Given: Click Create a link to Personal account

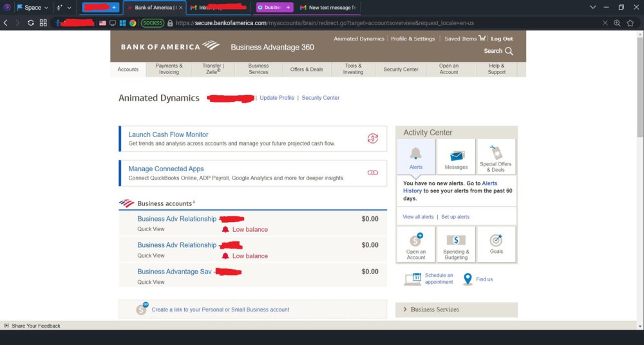Looking at the screenshot, I should (220, 310).
